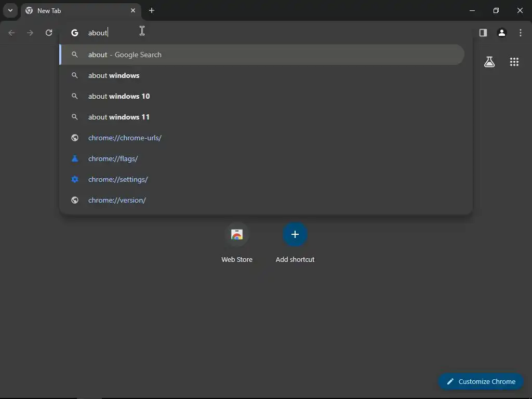Open chrome://settings/ suggestion

coord(262,179)
